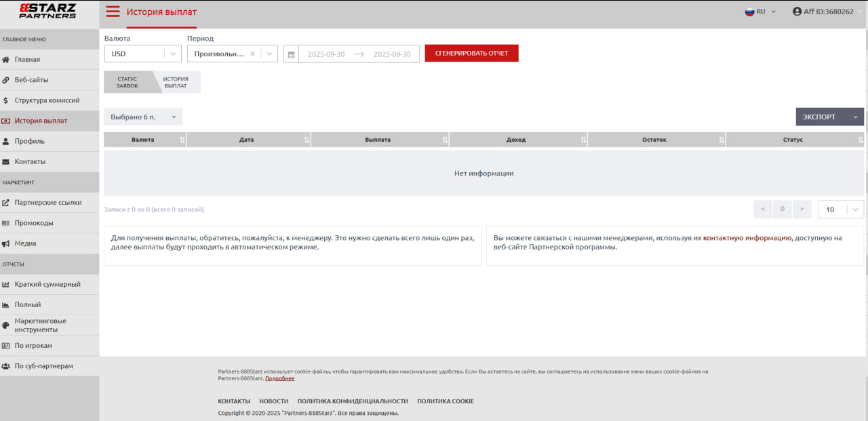Click the calendar icon in date range
The width and height of the screenshot is (868, 421).
(x=291, y=54)
